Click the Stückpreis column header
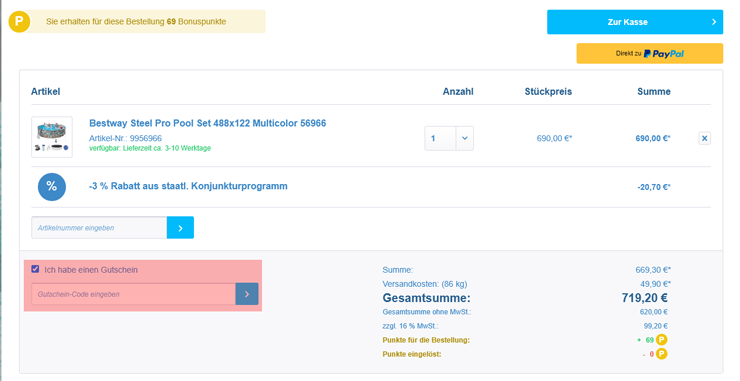Screen dimensions: 740x381 coord(548,92)
